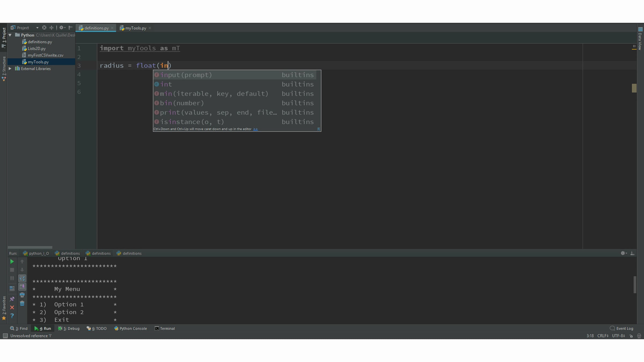Open the 3: Find tool window
Screen dimensions: 644x362
(19, 328)
